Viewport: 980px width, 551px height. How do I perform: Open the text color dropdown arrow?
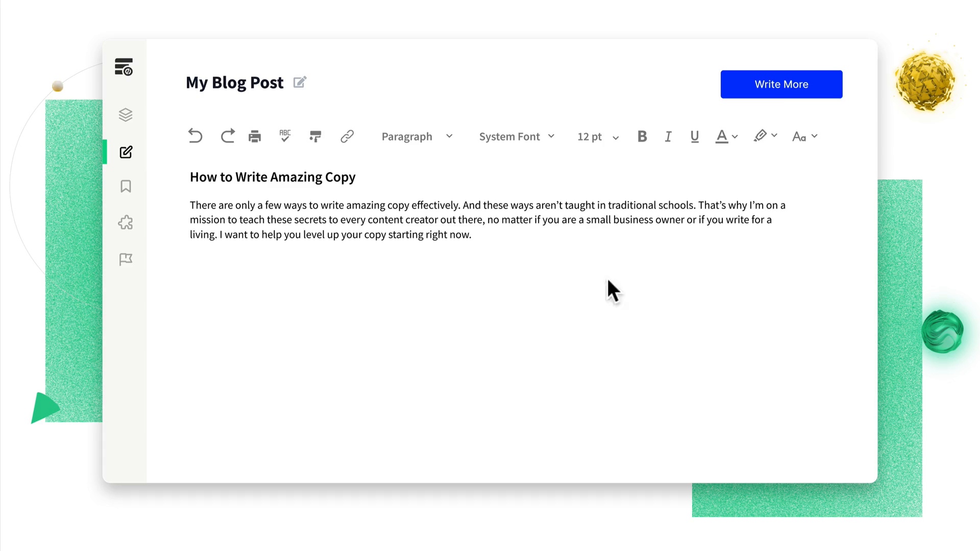point(735,136)
